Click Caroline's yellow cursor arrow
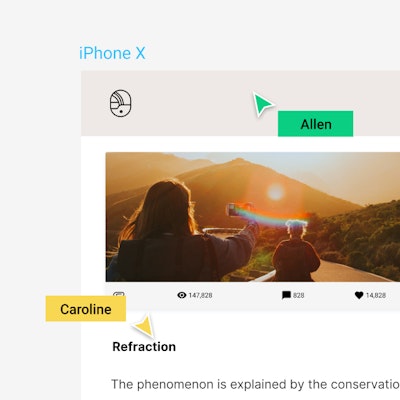 pos(145,325)
